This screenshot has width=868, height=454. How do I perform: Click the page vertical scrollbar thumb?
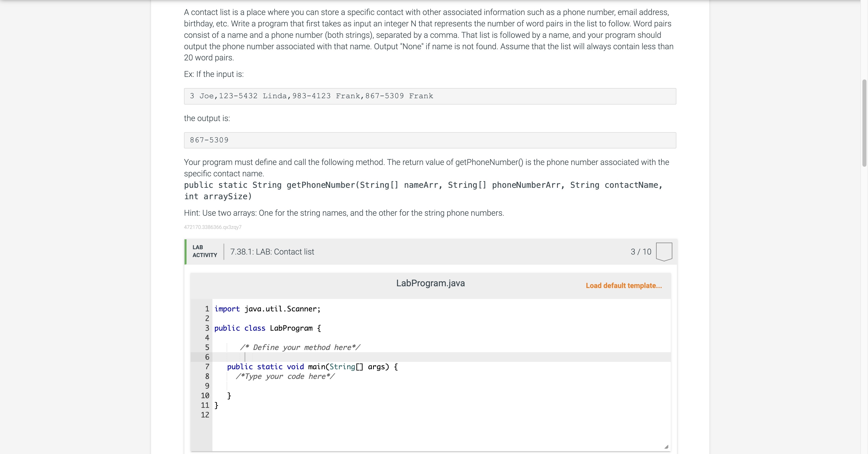click(864, 123)
